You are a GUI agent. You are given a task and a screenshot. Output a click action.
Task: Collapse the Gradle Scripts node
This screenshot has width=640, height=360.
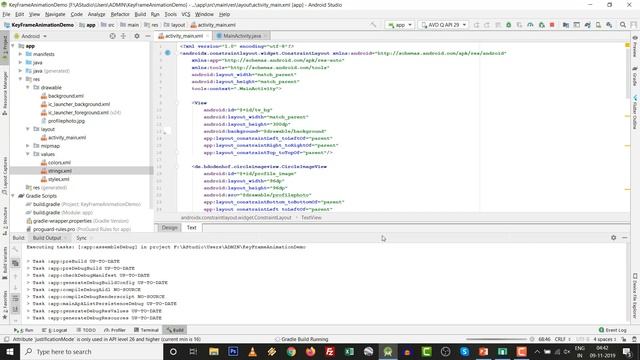pyautogui.click(x=13, y=196)
